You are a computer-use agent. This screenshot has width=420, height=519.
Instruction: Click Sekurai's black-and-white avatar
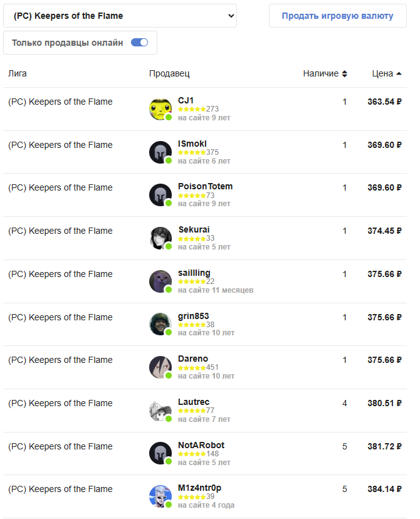pos(160,238)
